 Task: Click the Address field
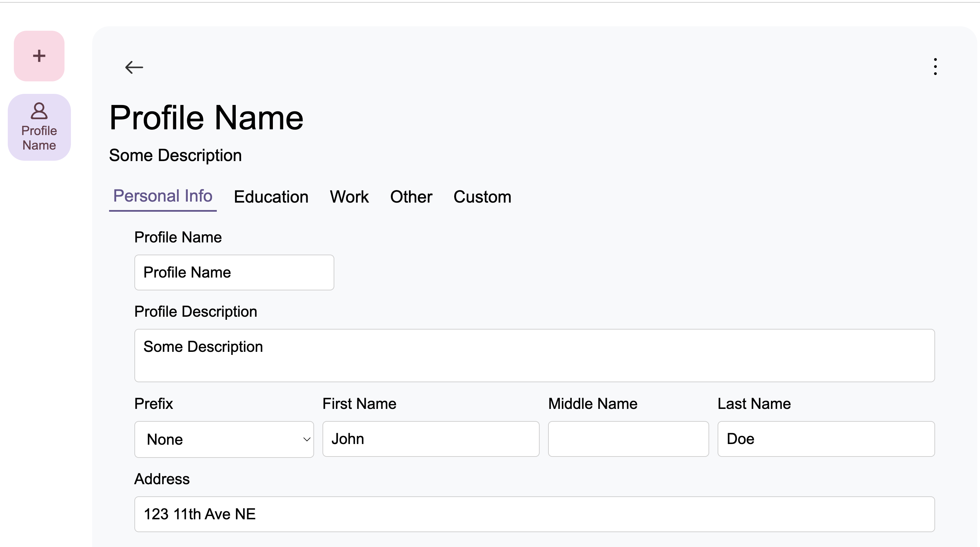(534, 514)
